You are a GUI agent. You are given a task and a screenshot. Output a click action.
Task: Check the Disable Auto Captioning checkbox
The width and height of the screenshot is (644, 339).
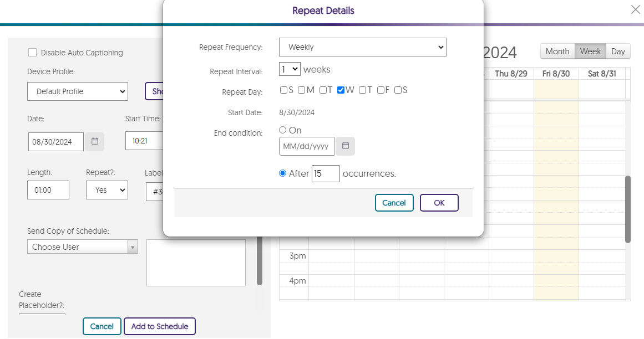tap(33, 53)
